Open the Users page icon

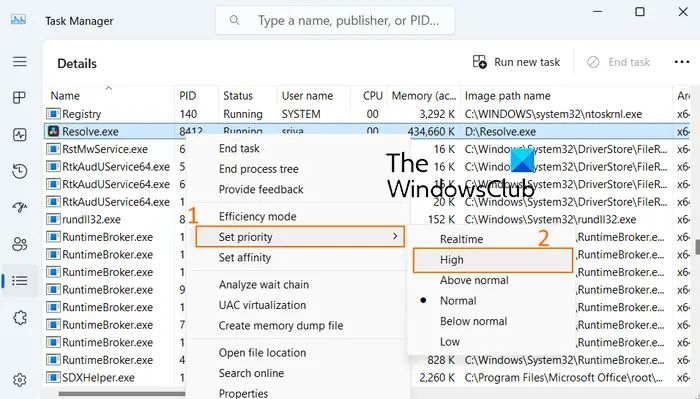coord(20,244)
